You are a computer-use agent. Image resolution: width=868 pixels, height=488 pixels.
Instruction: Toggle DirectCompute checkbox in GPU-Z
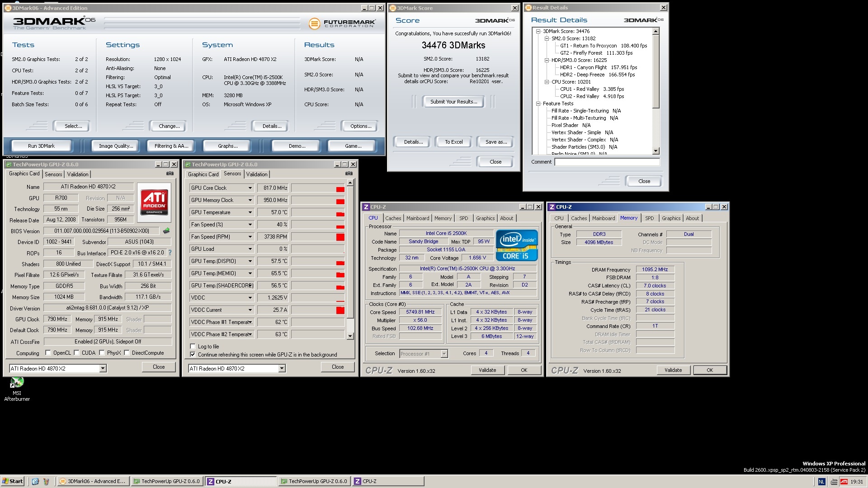pyautogui.click(x=127, y=353)
